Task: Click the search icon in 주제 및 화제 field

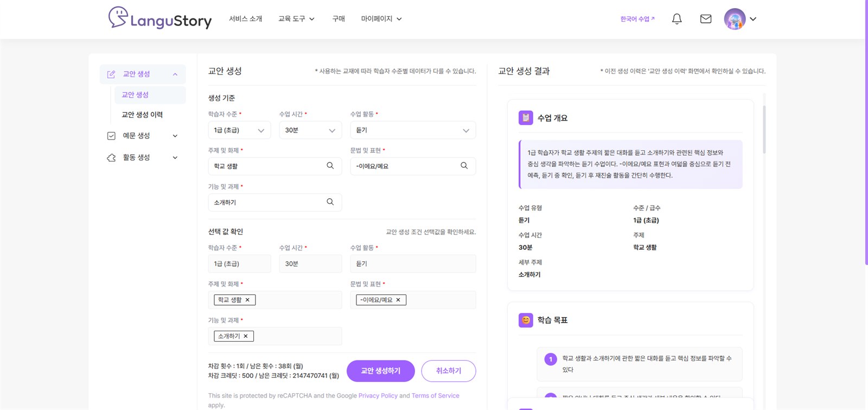Action: [330, 166]
